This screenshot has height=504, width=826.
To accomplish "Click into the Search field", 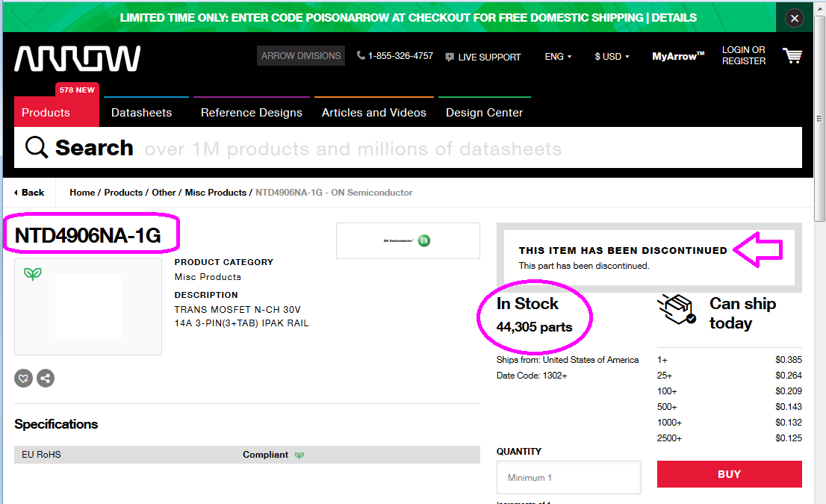I will coord(409,147).
